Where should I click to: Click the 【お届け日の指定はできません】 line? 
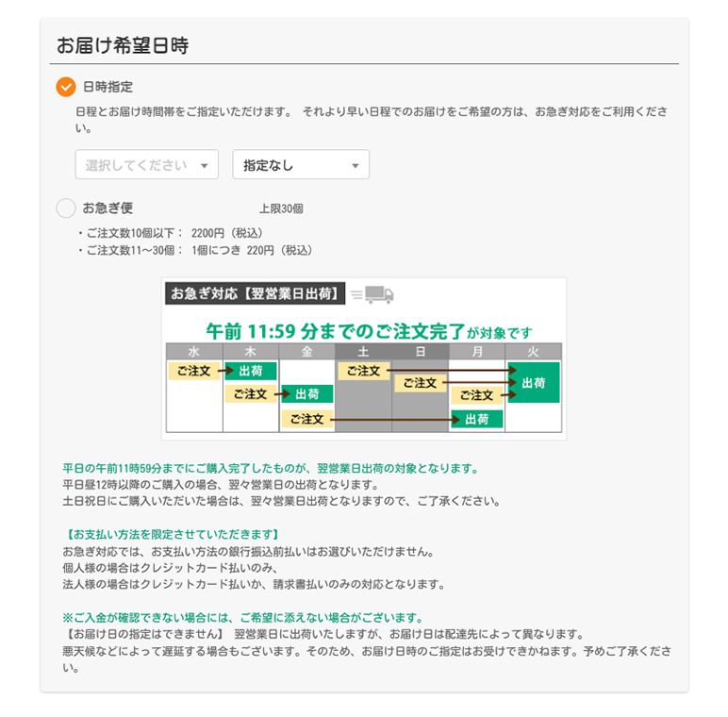(x=323, y=634)
